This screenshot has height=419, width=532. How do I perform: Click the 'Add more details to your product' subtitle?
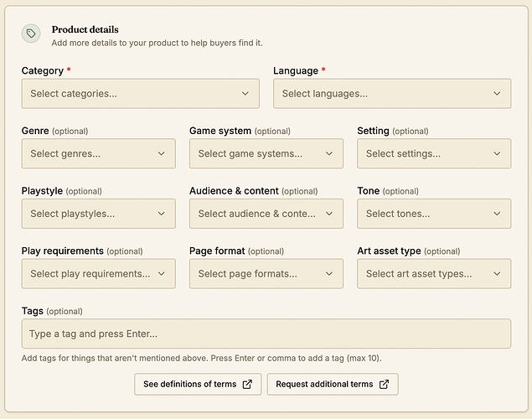[x=158, y=43]
